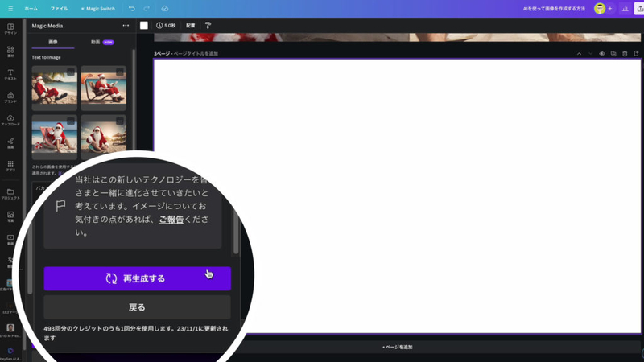Click the flag report icon
This screenshot has height=362, width=644.
(x=60, y=206)
